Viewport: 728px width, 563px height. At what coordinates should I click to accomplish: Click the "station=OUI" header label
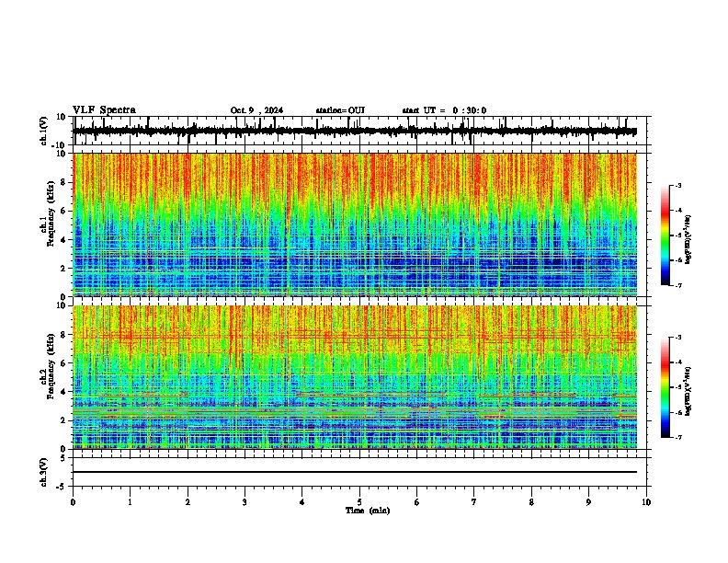pos(340,110)
